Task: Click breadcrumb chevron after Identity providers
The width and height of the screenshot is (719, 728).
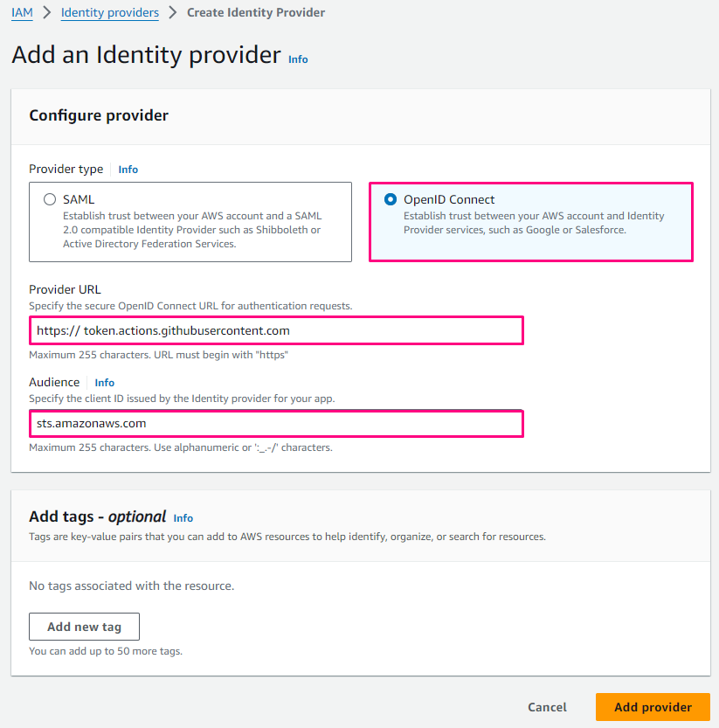Action: pyautogui.click(x=173, y=13)
